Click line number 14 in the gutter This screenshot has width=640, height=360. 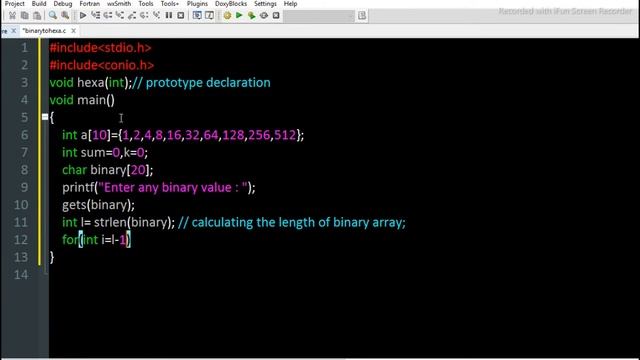(21, 275)
